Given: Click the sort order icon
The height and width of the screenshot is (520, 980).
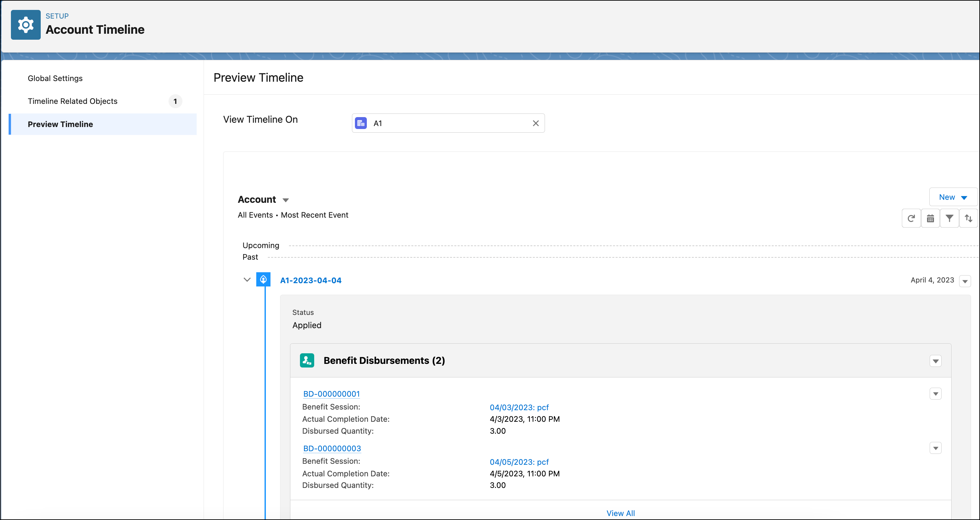Looking at the screenshot, I should (969, 218).
